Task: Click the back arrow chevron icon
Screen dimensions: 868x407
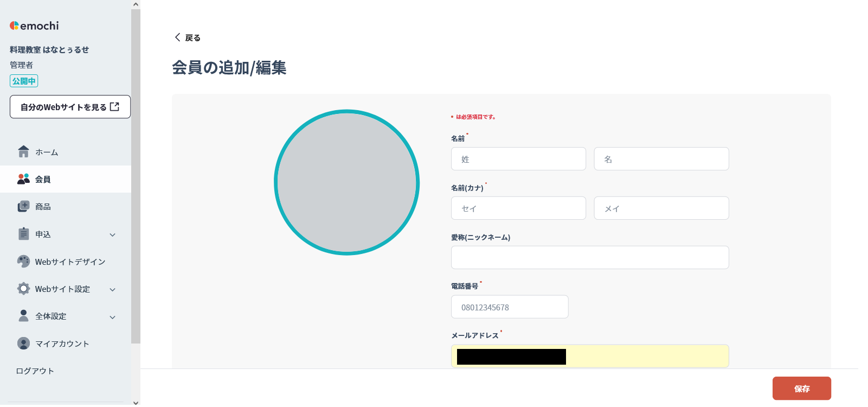Action: click(x=177, y=37)
